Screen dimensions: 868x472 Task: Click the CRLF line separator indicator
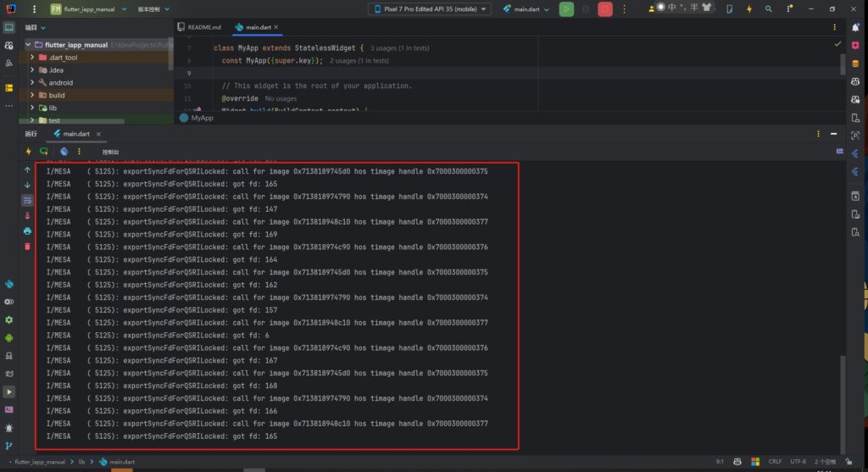[773, 462]
